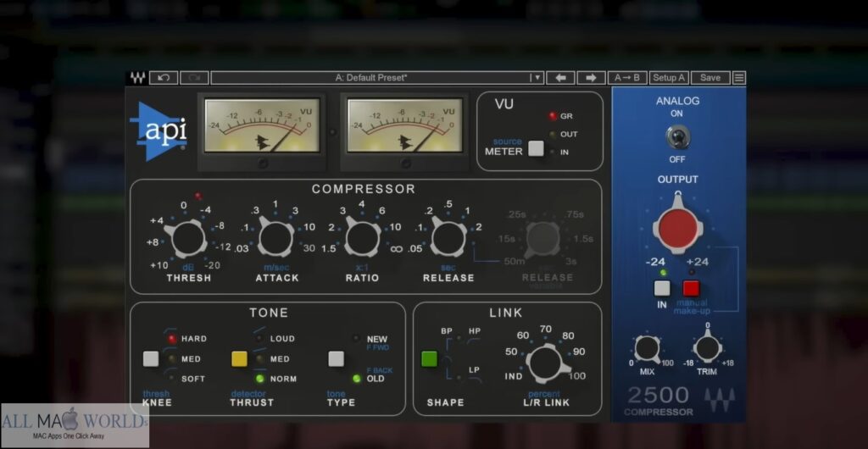This screenshot has height=449, width=868.
Task: Load previous preset with left arrow
Action: [559, 78]
